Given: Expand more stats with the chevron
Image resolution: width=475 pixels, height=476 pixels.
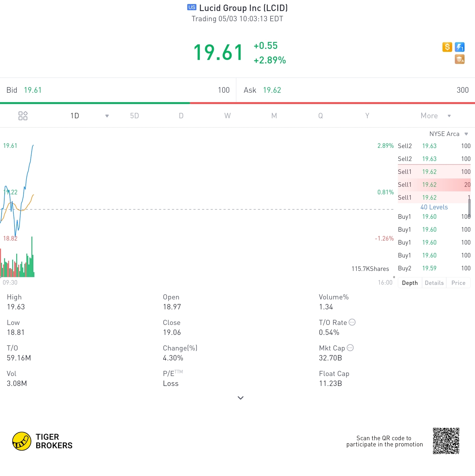Looking at the screenshot, I should (x=240, y=398).
